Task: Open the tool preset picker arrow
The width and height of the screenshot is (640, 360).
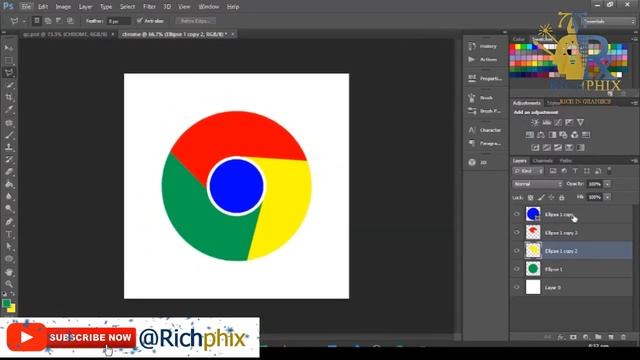Action: (24, 21)
